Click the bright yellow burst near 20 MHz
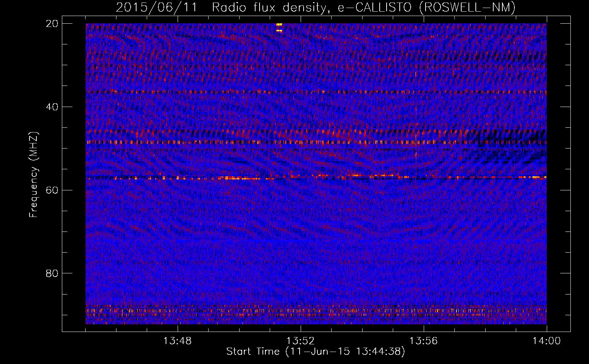This screenshot has width=589, height=364. (279, 28)
